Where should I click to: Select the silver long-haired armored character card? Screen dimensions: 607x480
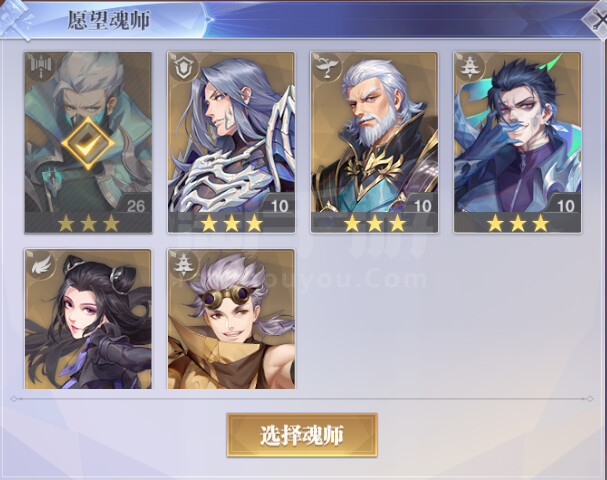[x=231, y=142]
